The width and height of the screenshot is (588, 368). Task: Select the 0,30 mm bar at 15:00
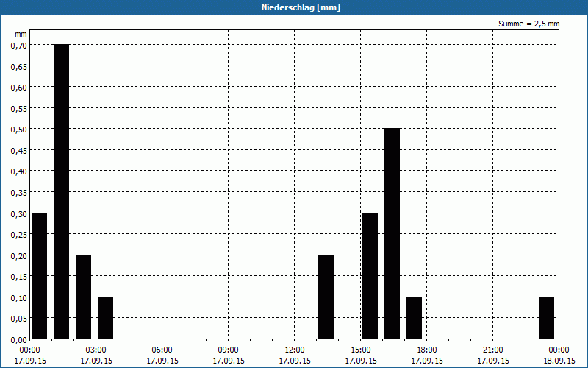point(370,276)
